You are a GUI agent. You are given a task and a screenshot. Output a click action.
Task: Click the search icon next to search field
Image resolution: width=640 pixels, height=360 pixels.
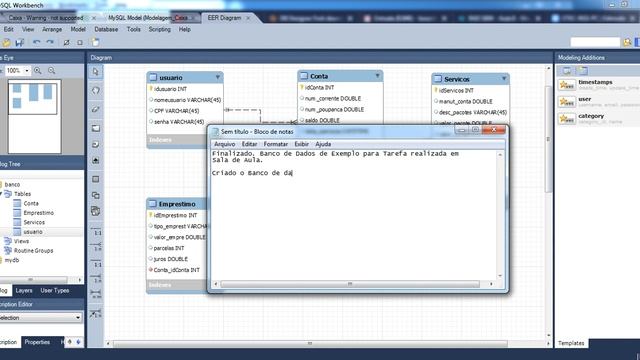(627, 42)
